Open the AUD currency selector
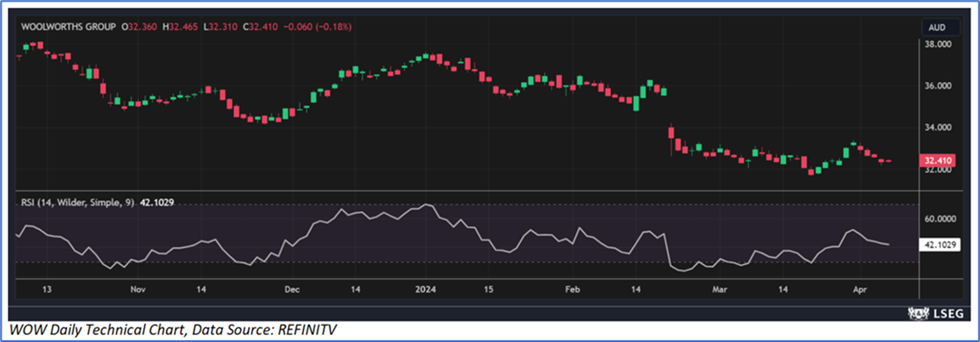980x342 pixels. [x=940, y=27]
